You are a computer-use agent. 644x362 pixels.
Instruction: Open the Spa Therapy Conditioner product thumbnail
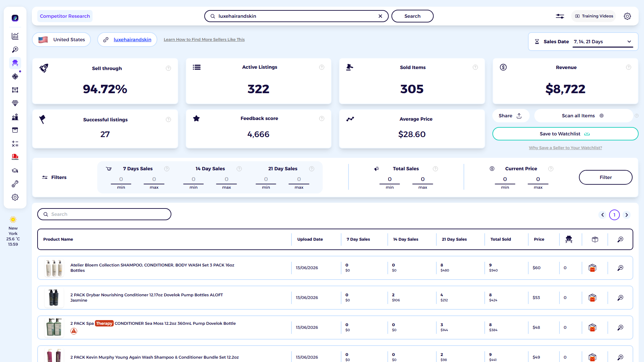54,327
